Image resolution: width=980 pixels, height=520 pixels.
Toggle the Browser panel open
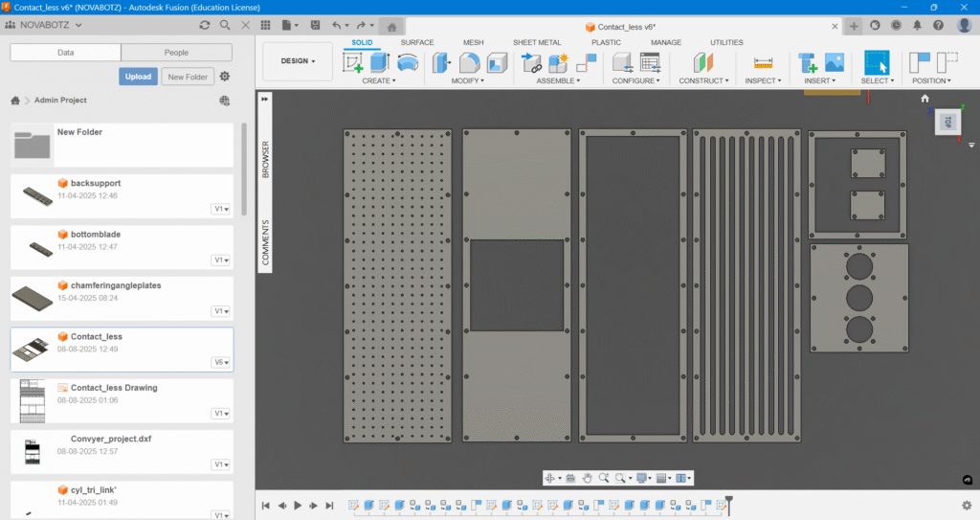(266, 161)
